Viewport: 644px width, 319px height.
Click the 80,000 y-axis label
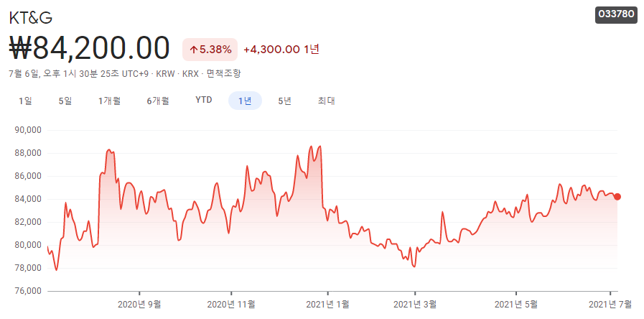click(28, 246)
